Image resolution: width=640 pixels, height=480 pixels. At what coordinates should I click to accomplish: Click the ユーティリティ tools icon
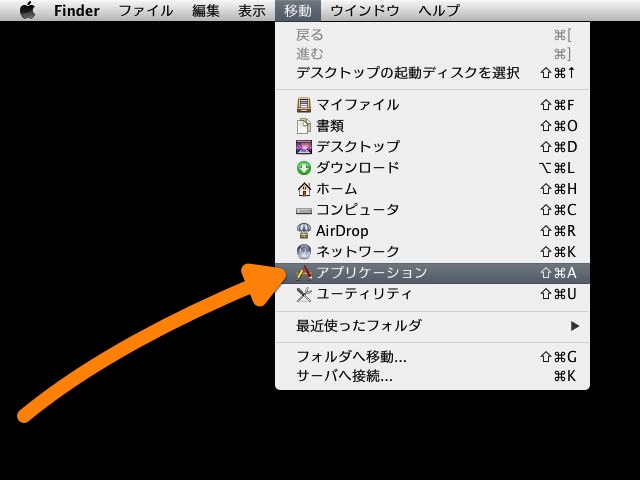pos(304,294)
